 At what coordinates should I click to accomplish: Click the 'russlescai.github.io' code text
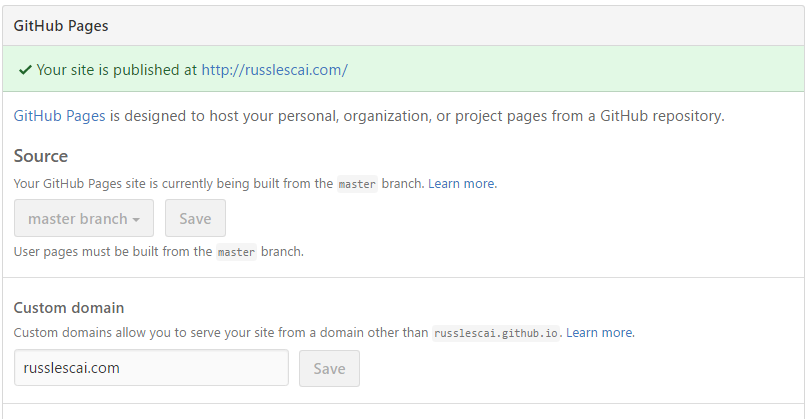[x=496, y=333]
